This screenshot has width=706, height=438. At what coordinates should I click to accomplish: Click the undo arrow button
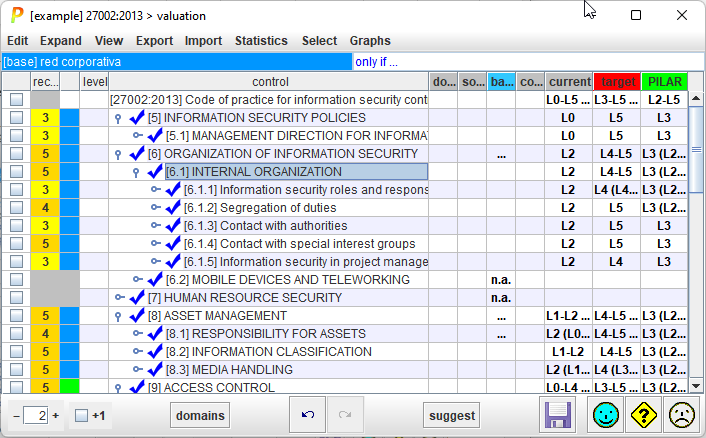click(x=308, y=415)
